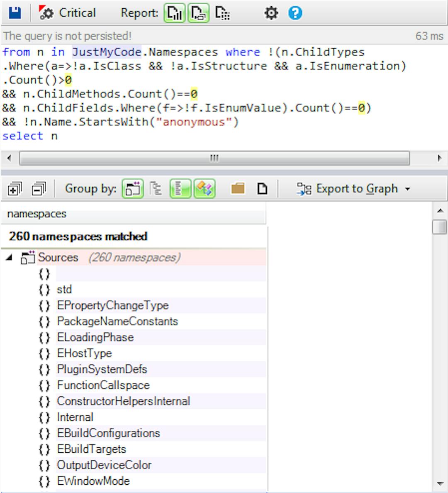
Task: Click the collapse all results icon
Action: point(39,189)
